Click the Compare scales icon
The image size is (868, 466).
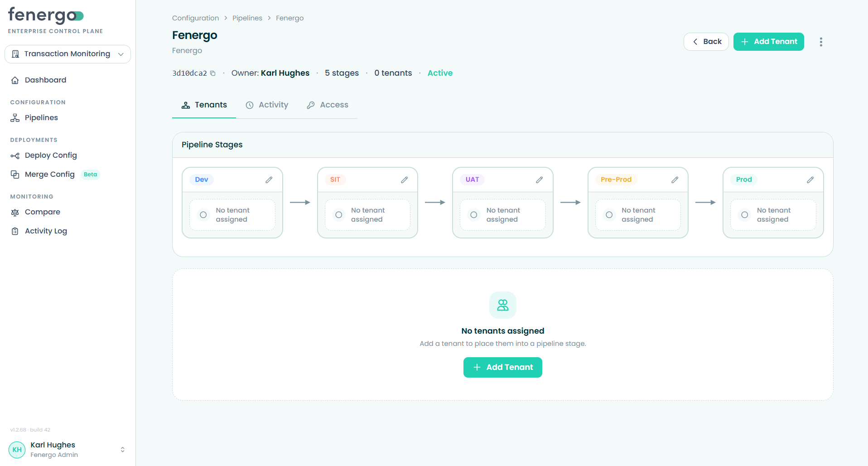click(15, 212)
